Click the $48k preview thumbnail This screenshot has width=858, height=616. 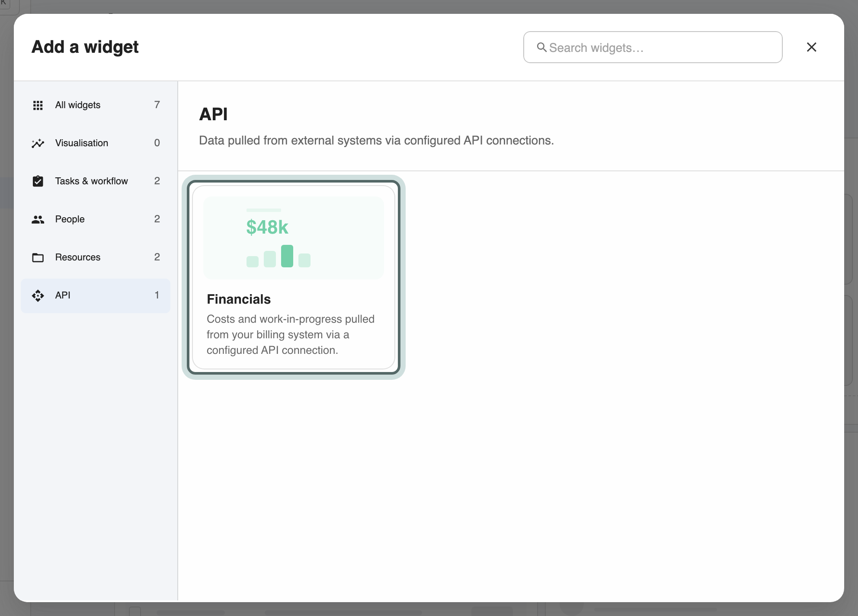[294, 238]
